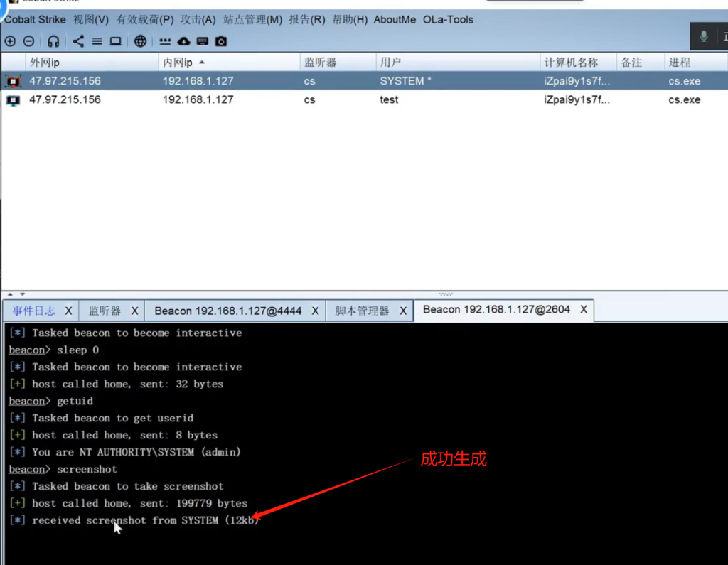Click the microphone icon
728x565 pixels.
pos(704,36)
